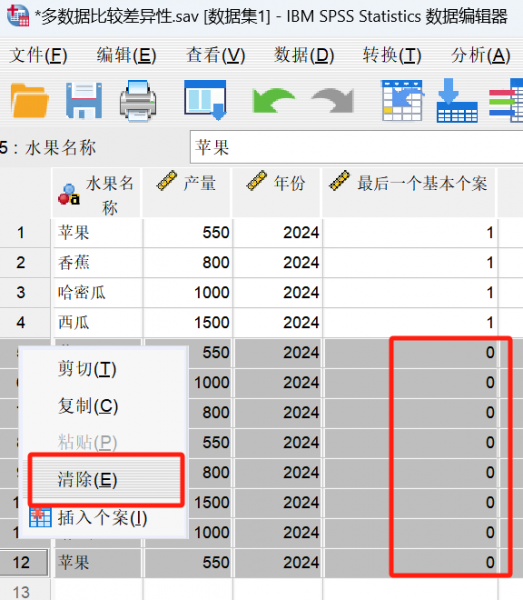Click 产量 value 1000 in row 3
Image resolution: width=523 pixels, height=600 pixels.
tap(188, 292)
